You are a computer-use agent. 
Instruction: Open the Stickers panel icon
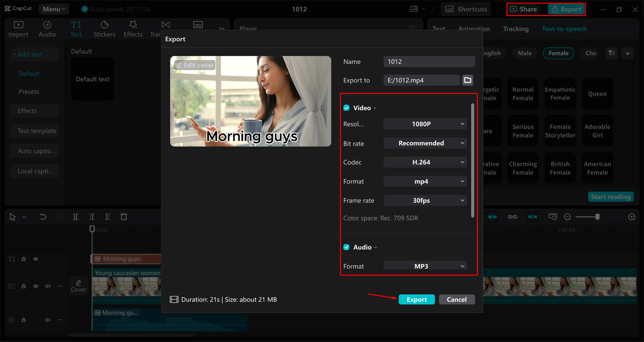pyautogui.click(x=104, y=29)
